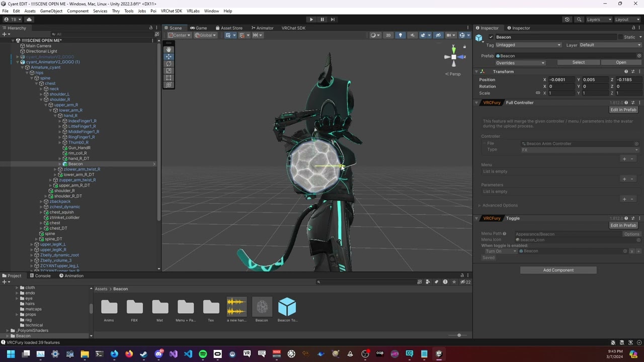
Task: Select the Hand view tool
Action: coord(169,49)
